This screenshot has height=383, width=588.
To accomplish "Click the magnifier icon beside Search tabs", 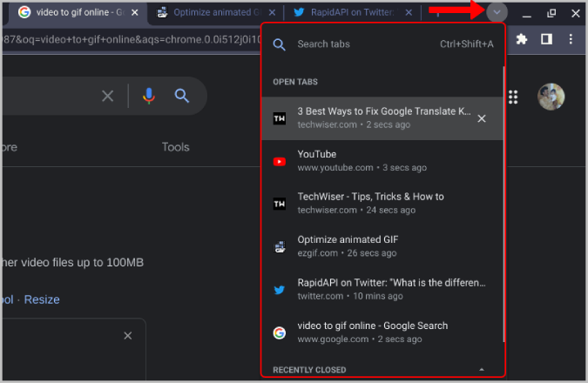I will (279, 44).
